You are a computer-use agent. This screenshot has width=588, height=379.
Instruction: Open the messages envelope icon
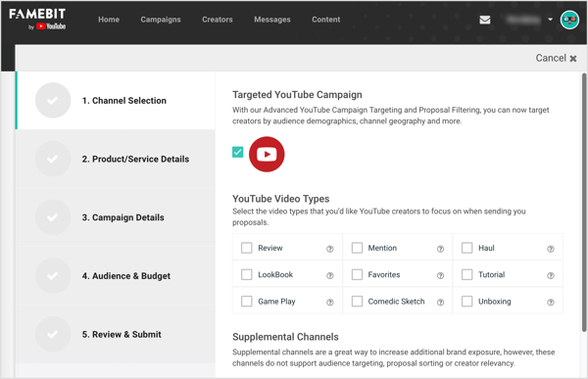pyautogui.click(x=485, y=20)
